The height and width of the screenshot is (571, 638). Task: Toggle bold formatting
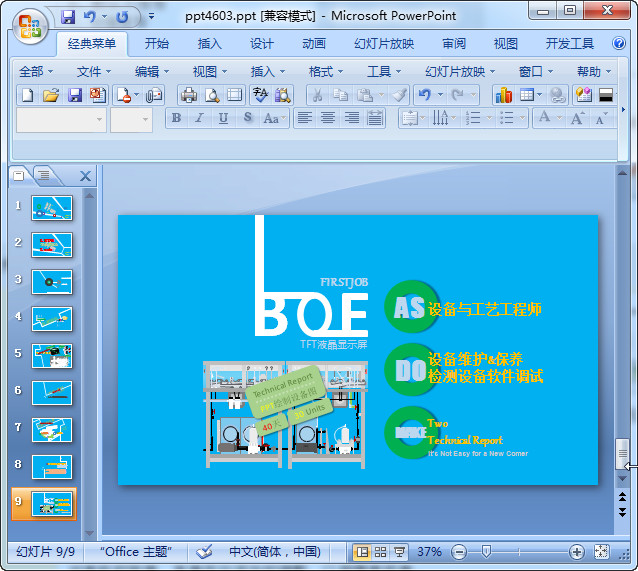[177, 118]
